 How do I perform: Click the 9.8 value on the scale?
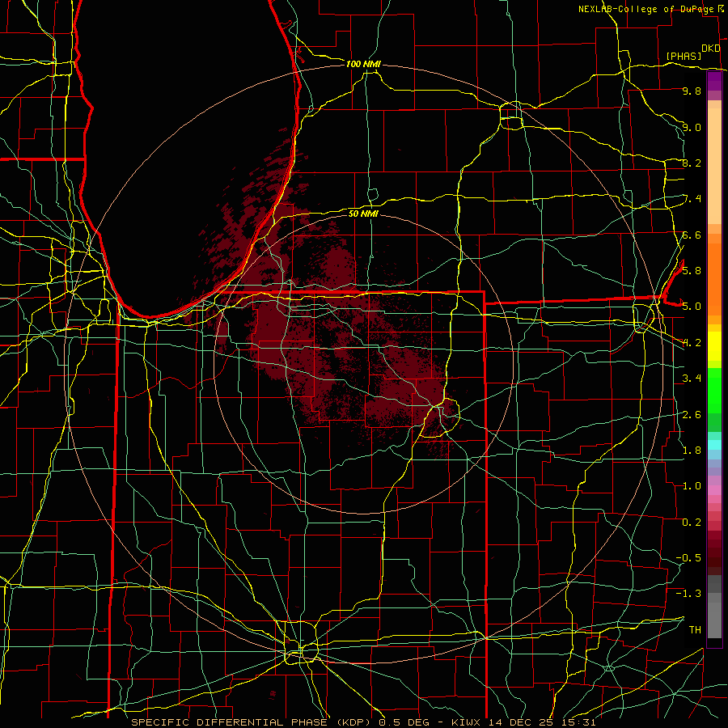(692, 91)
